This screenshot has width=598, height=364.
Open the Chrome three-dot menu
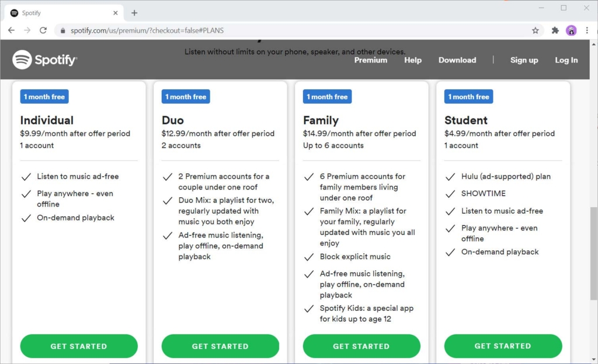tap(587, 30)
